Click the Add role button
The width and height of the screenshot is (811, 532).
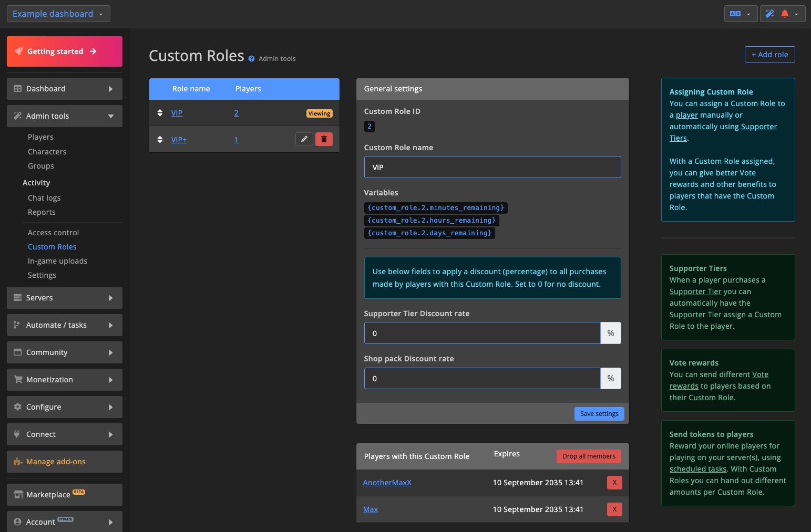[x=769, y=54]
